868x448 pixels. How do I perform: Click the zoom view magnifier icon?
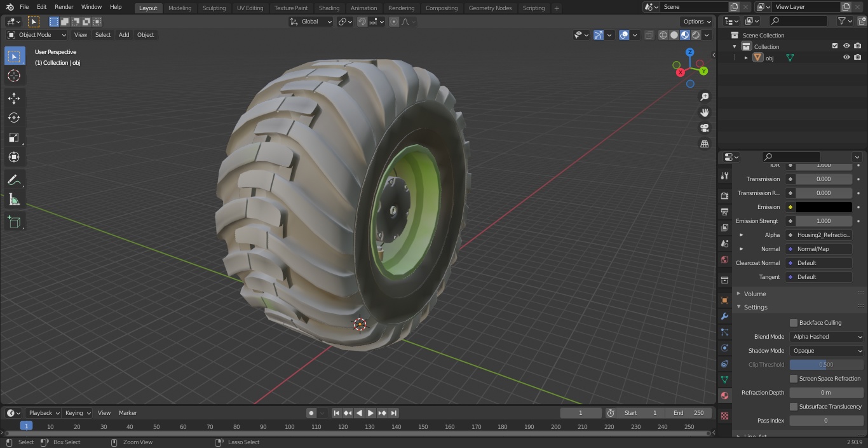point(704,97)
